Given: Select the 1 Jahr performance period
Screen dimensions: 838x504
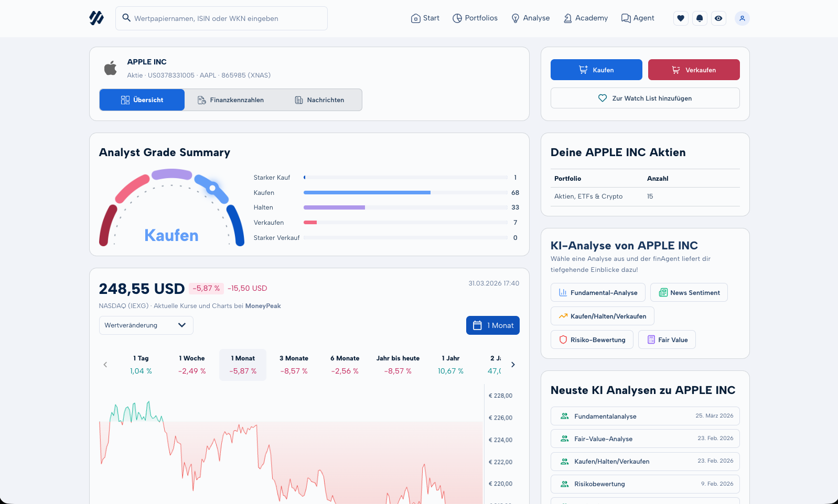Looking at the screenshot, I should 450,365.
